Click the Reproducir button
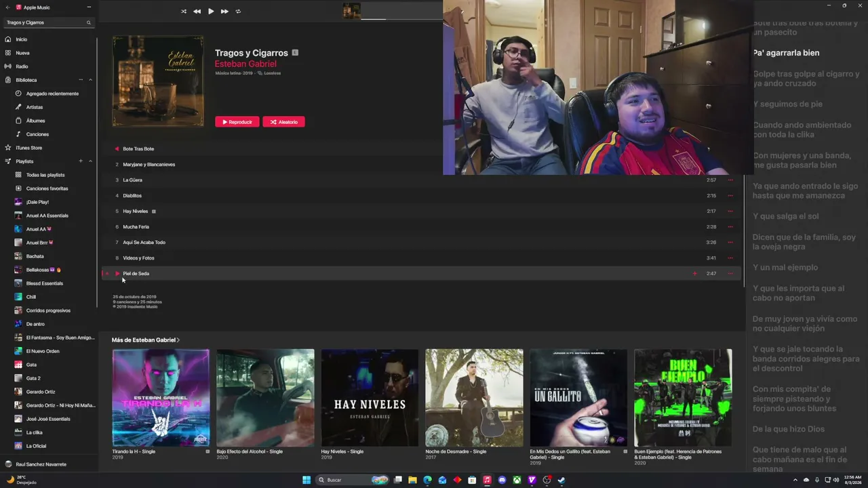Viewport: 868px width, 488px height. click(x=237, y=122)
